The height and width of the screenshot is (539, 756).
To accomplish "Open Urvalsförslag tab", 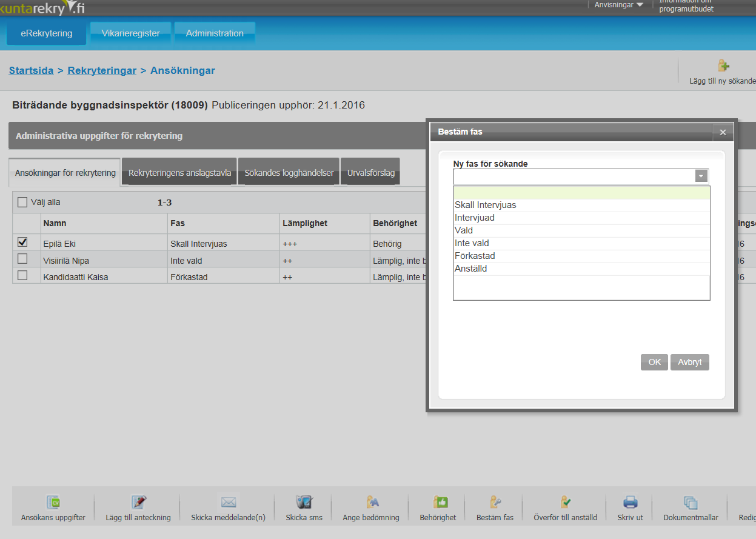I will click(371, 173).
